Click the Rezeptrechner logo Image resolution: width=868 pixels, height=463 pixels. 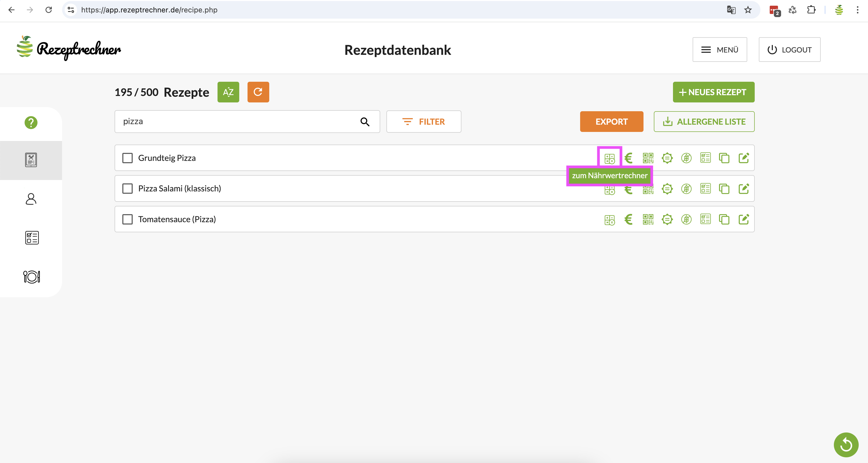[69, 48]
